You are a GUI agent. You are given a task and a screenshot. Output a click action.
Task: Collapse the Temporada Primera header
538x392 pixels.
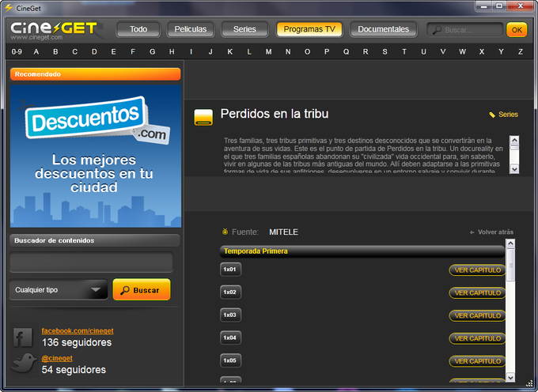[x=362, y=251]
